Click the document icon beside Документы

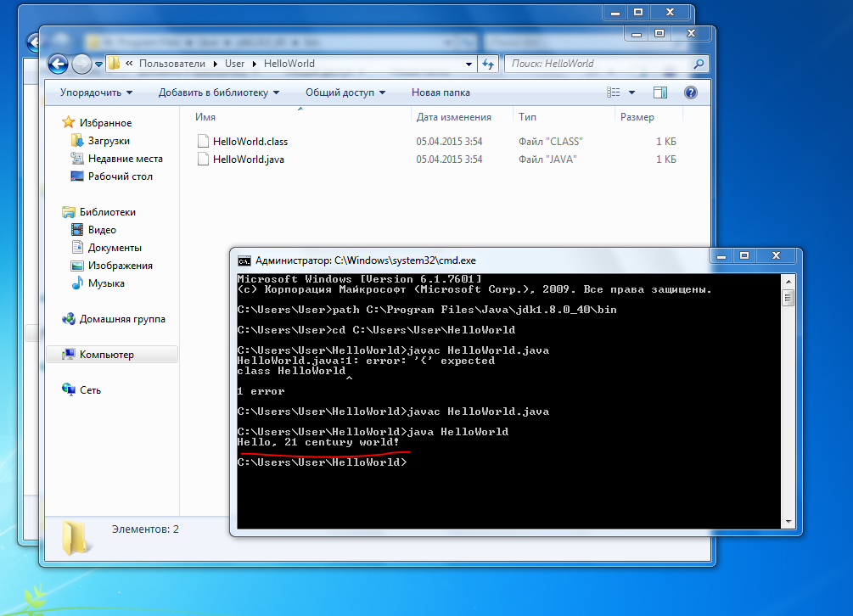77,248
